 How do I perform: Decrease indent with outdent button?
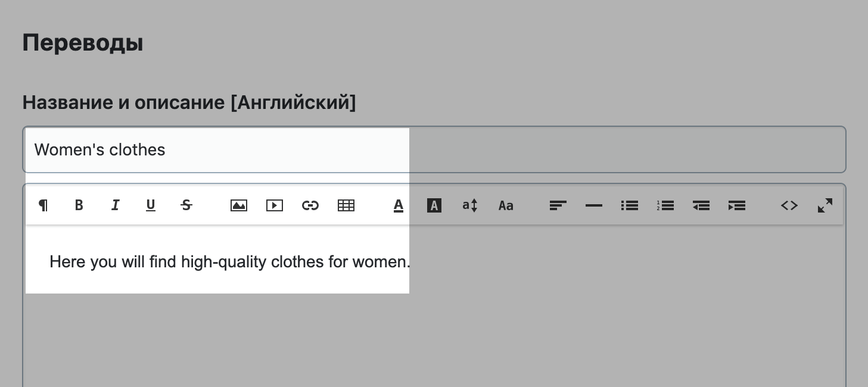pyautogui.click(x=701, y=205)
